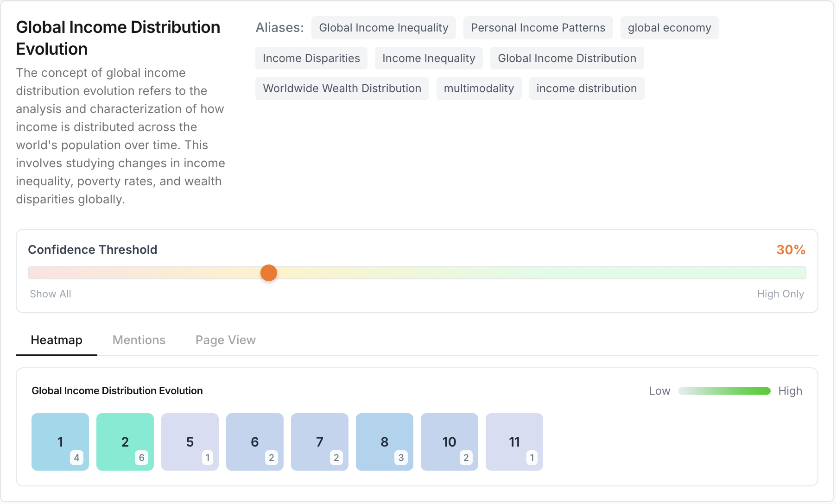Click the global economy alias chip
The width and height of the screenshot is (836, 504).
[x=669, y=28]
